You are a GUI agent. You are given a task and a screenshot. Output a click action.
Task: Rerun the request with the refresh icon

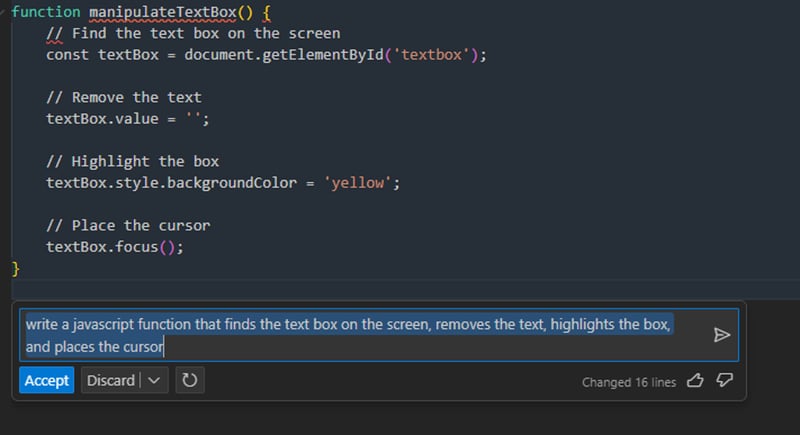[188, 381]
